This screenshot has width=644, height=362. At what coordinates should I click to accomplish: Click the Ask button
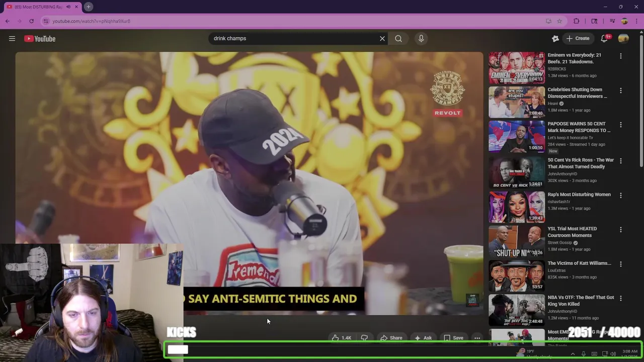tap(423, 338)
